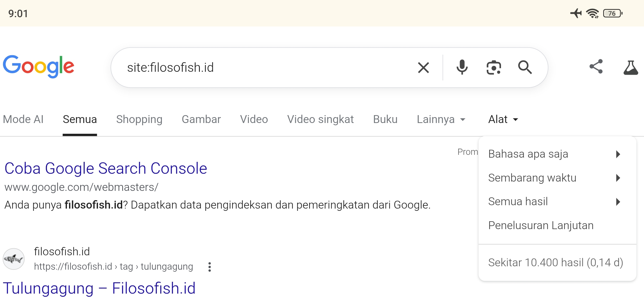Open the Gambar tab
644x304 pixels.
pyautogui.click(x=201, y=119)
